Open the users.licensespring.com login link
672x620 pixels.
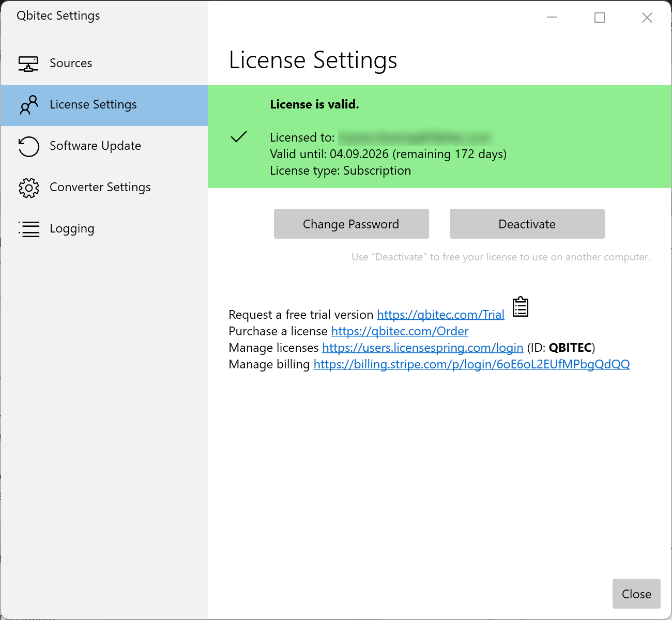[x=422, y=348]
